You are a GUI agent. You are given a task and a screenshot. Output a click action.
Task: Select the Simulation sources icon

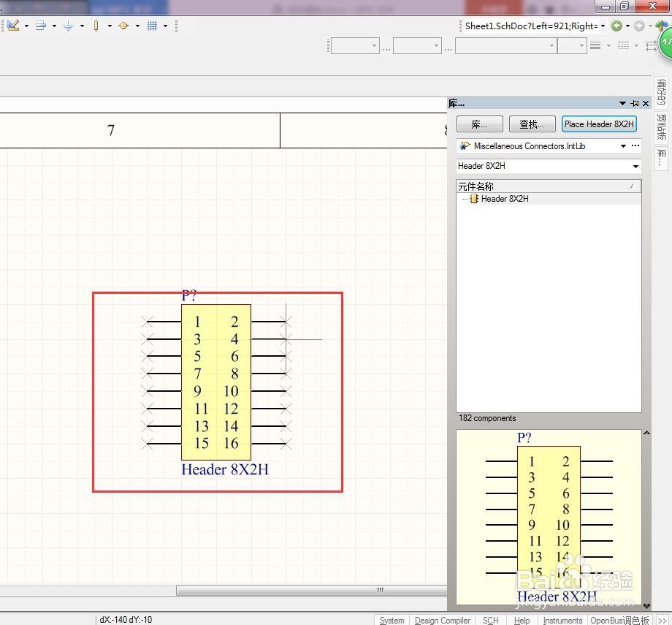(x=123, y=26)
